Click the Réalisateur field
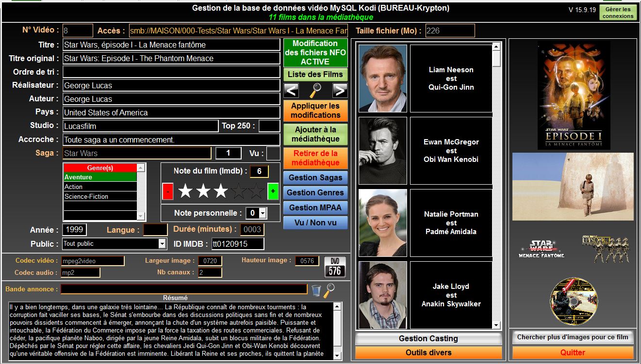 click(x=171, y=85)
